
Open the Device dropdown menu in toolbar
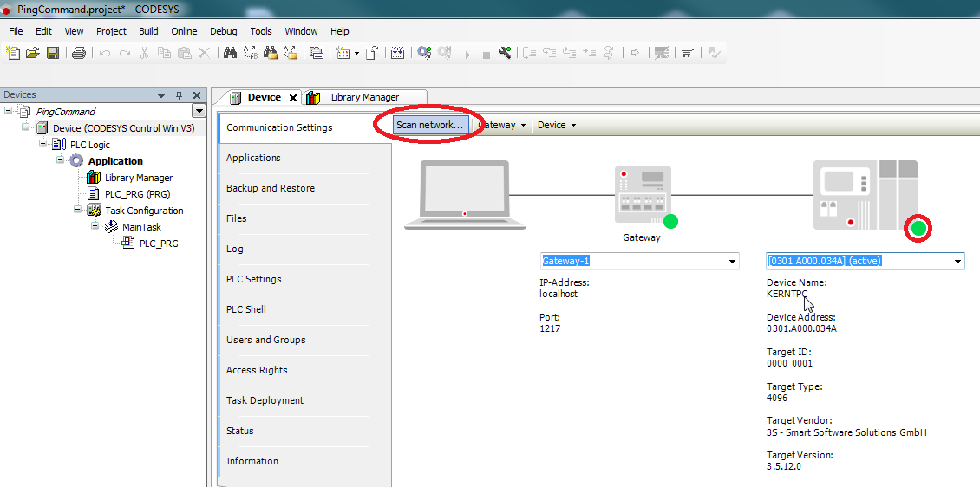click(556, 125)
